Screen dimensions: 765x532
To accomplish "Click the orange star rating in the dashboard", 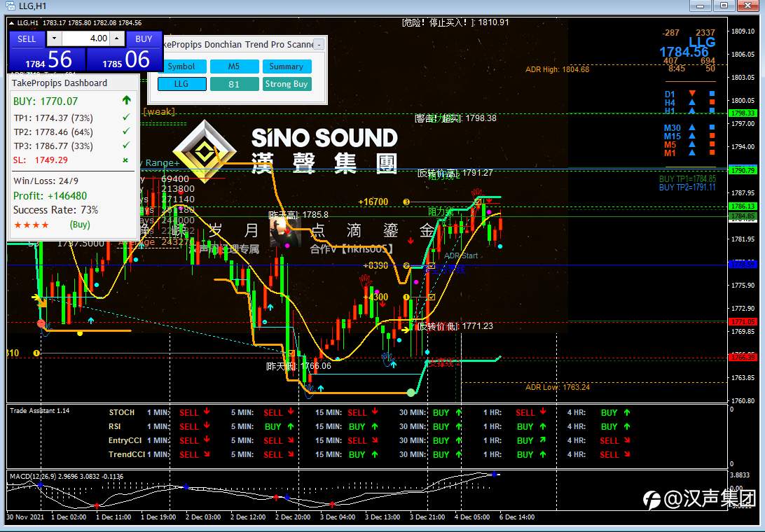I will click(x=32, y=225).
